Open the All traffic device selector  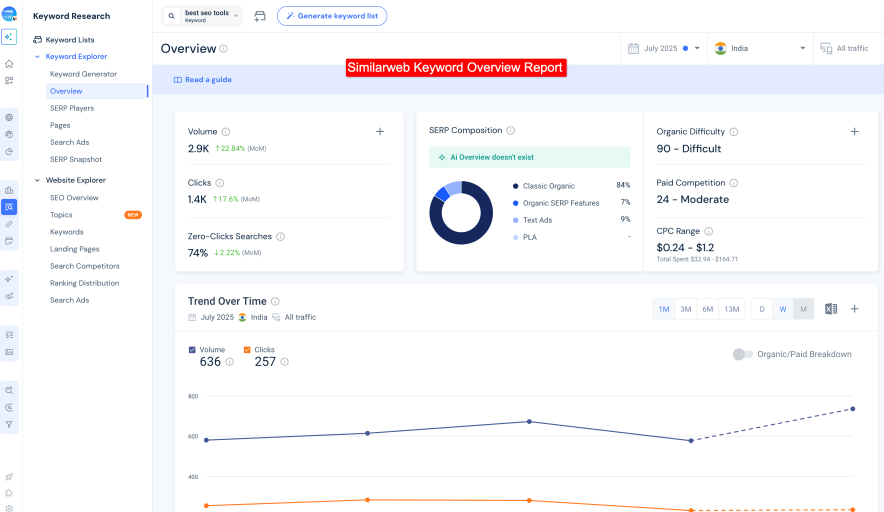845,48
